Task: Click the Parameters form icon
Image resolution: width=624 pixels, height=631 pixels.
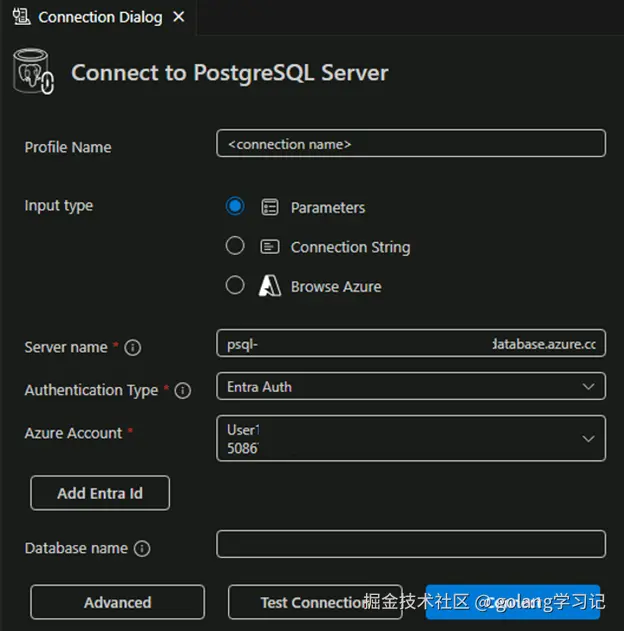Action: [x=269, y=207]
